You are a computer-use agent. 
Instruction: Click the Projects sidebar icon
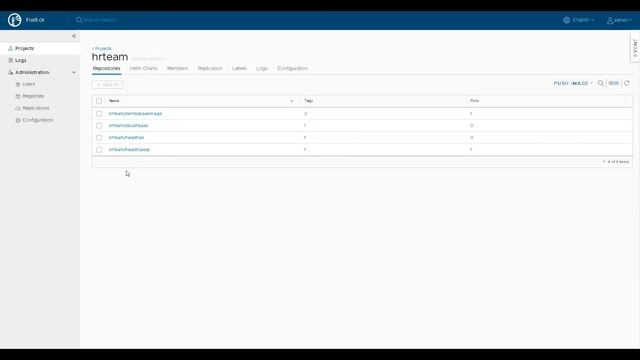pos(11,48)
